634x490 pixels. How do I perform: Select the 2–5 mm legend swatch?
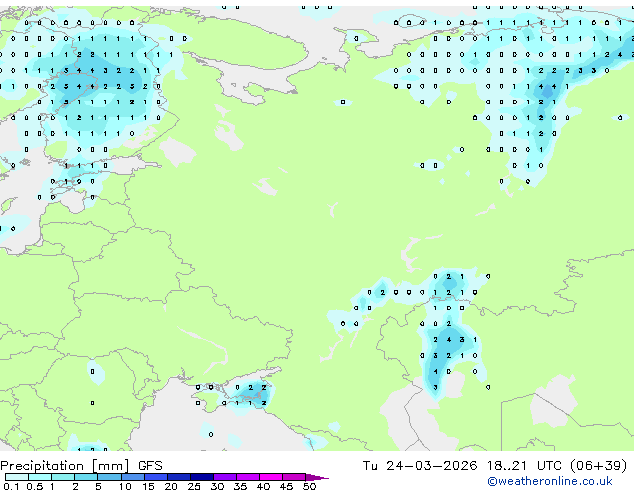(86, 477)
